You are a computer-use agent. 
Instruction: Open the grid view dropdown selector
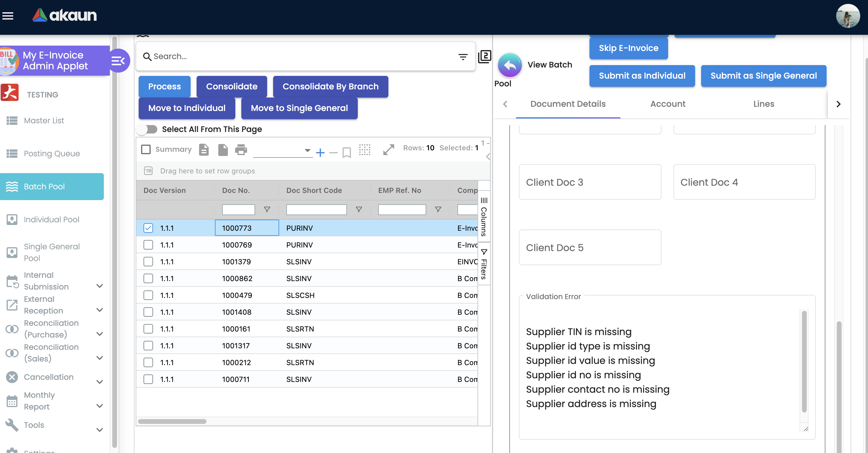pos(282,151)
